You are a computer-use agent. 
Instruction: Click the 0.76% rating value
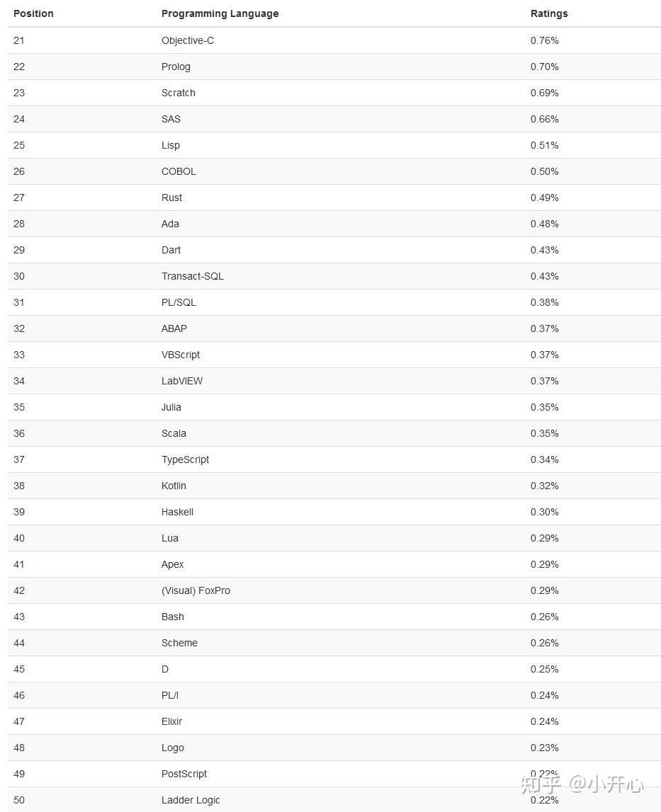[544, 40]
